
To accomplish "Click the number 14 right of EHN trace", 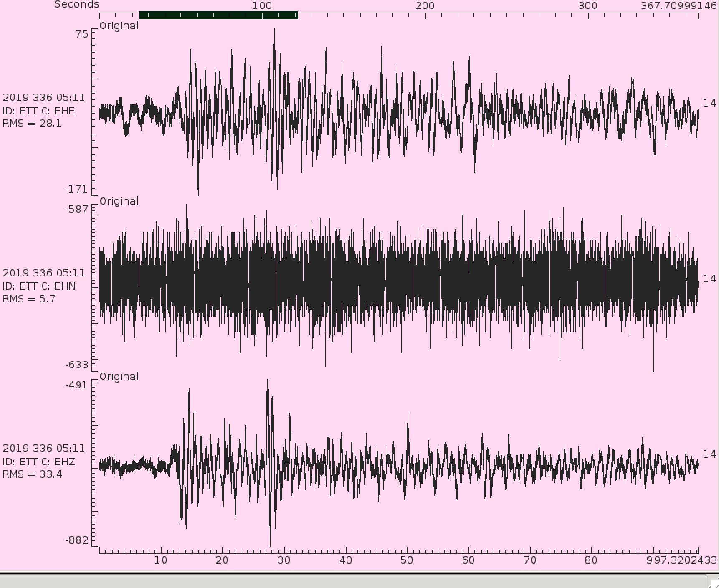I will pos(709,279).
